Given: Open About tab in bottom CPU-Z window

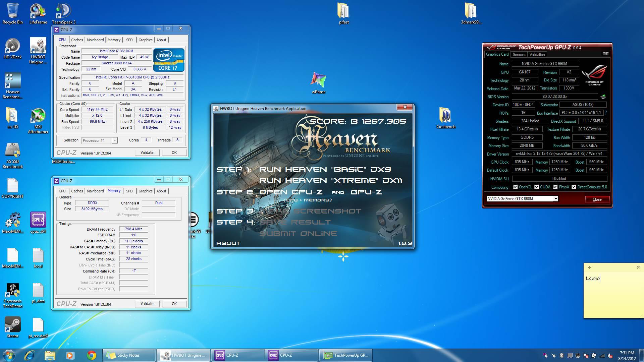Looking at the screenshot, I should (161, 191).
